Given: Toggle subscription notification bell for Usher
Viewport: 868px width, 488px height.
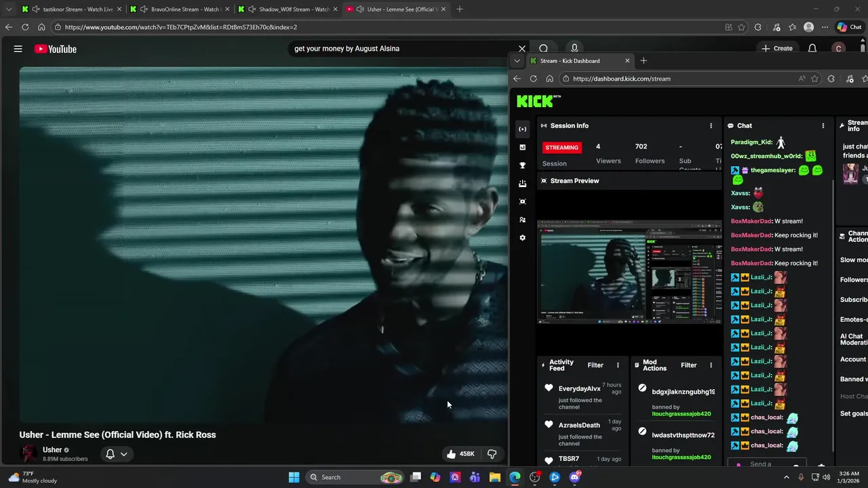Looking at the screenshot, I should tap(110, 454).
